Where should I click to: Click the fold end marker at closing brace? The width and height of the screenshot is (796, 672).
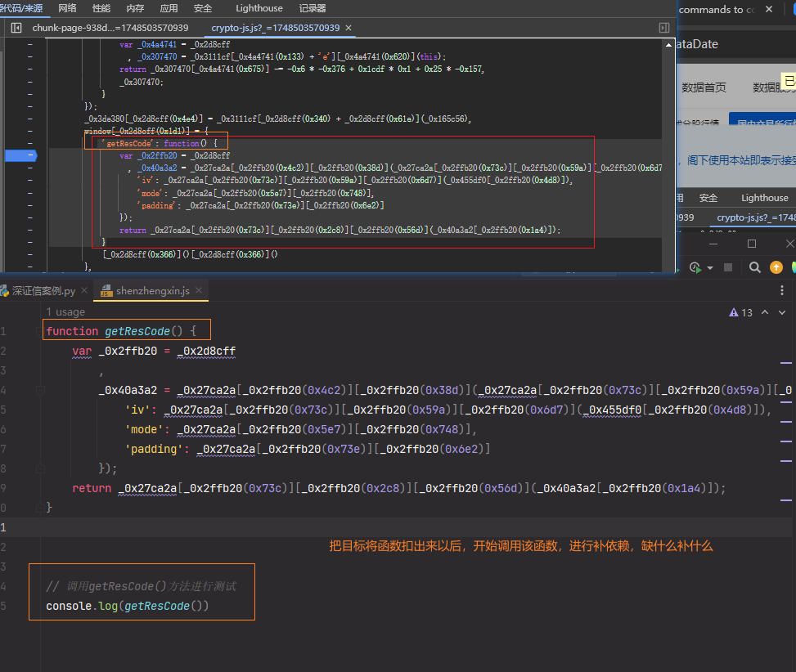pos(40,508)
